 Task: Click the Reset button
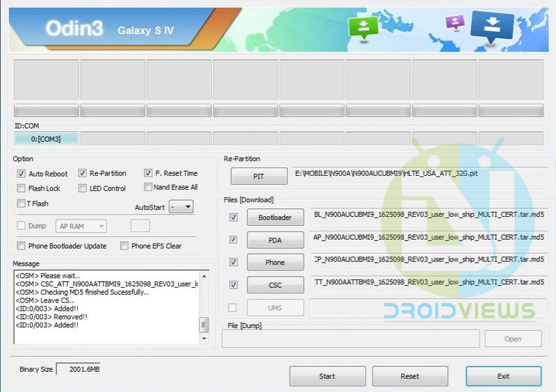pos(410,376)
